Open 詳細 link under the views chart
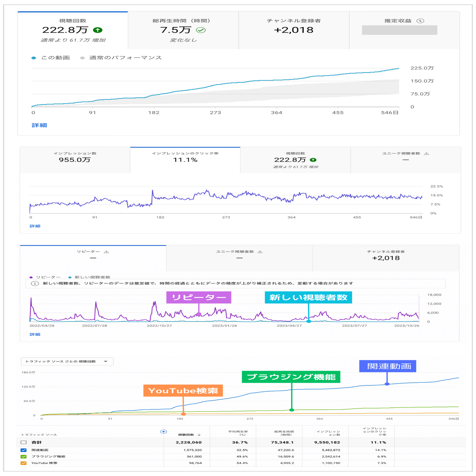The image size is (476, 476). (x=39, y=125)
